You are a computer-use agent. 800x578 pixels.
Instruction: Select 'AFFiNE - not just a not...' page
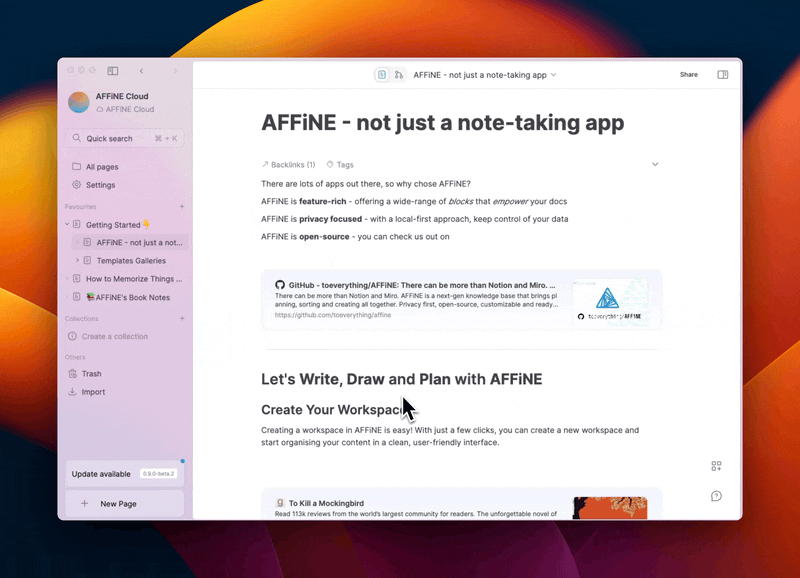point(130,242)
